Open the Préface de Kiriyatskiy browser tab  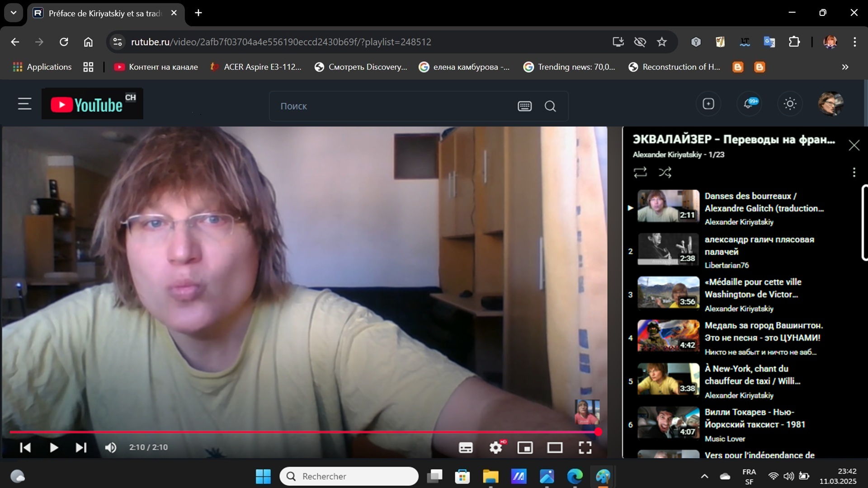pos(105,13)
